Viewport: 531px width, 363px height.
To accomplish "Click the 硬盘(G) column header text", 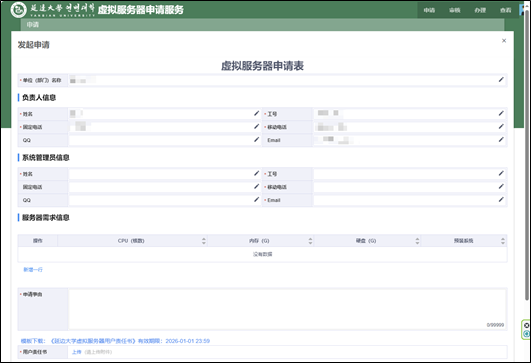I will click(x=366, y=241).
